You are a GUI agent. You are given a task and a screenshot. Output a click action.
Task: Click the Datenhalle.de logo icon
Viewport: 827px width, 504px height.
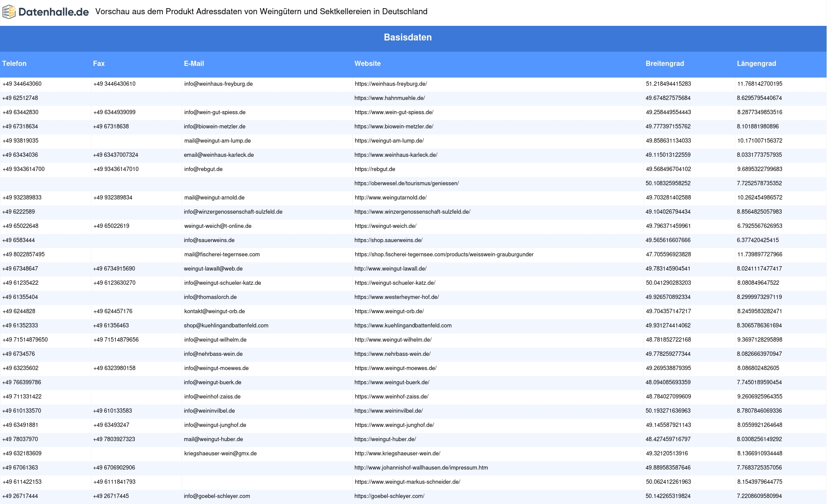(9, 12)
